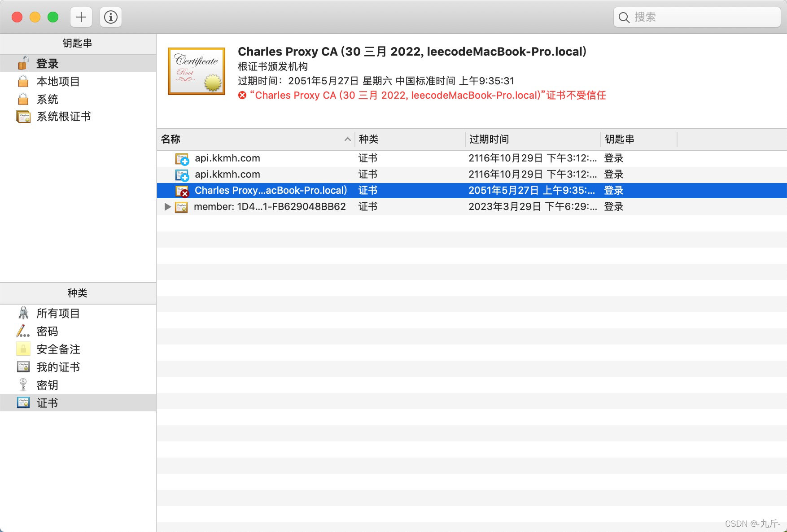Click the key icon beside 密钥

(23, 384)
